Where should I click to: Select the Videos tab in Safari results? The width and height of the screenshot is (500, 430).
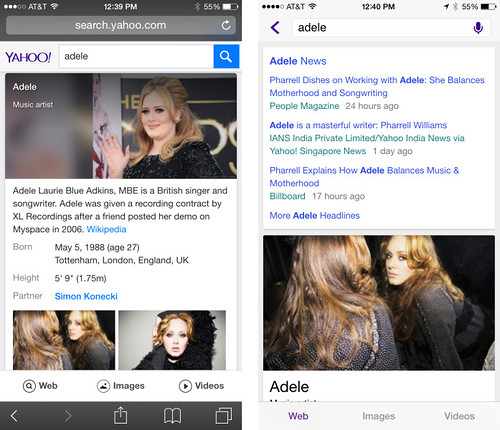[201, 386]
